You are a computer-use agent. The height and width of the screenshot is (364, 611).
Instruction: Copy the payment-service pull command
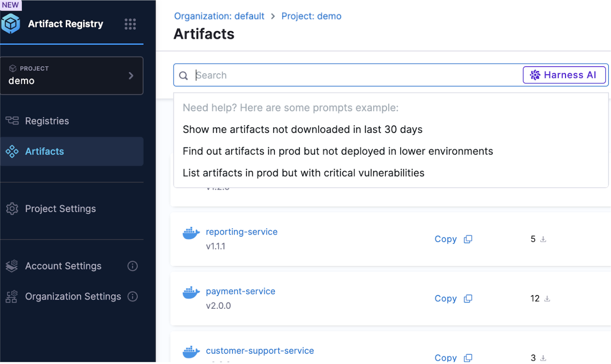tap(453, 298)
